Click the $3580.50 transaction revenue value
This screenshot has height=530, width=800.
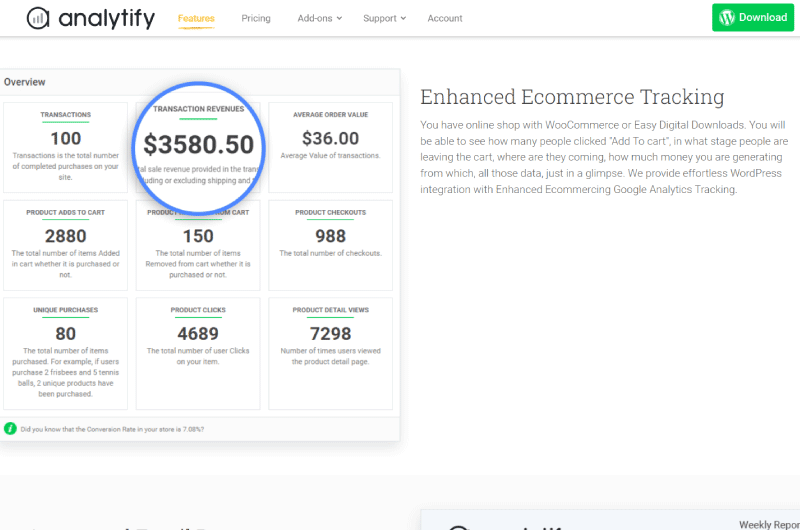click(198, 144)
